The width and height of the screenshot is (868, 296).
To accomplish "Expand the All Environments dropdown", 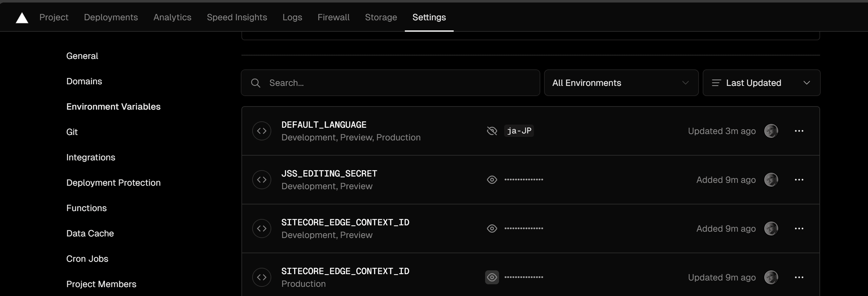I will [x=621, y=83].
